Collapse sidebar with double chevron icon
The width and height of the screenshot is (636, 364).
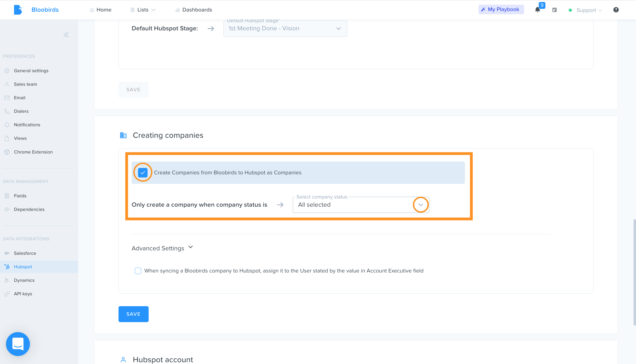(x=66, y=35)
